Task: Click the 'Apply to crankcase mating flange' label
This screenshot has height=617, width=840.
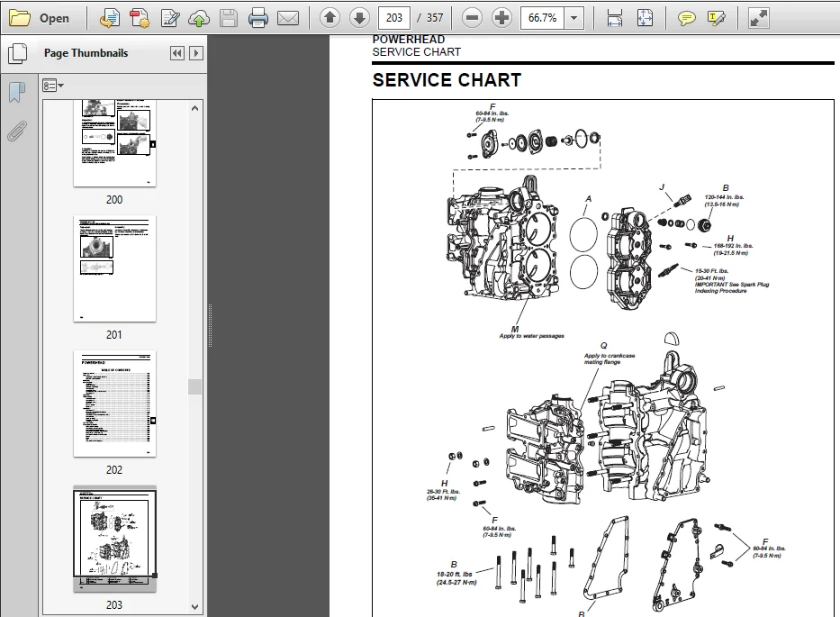Action: click(610, 358)
